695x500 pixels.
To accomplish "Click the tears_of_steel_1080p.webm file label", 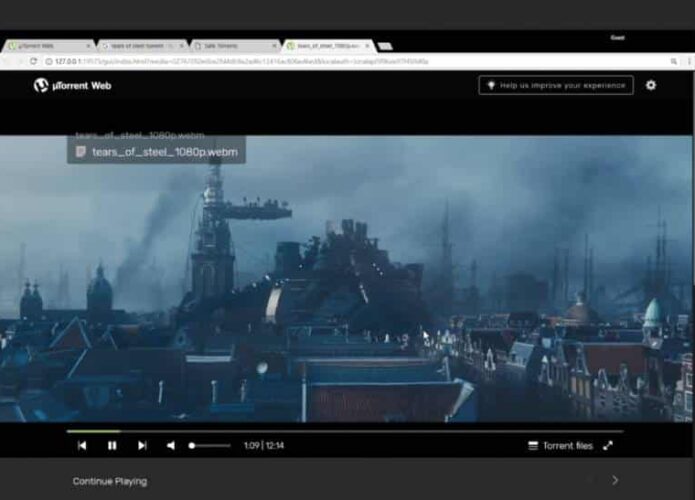I will 165,152.
